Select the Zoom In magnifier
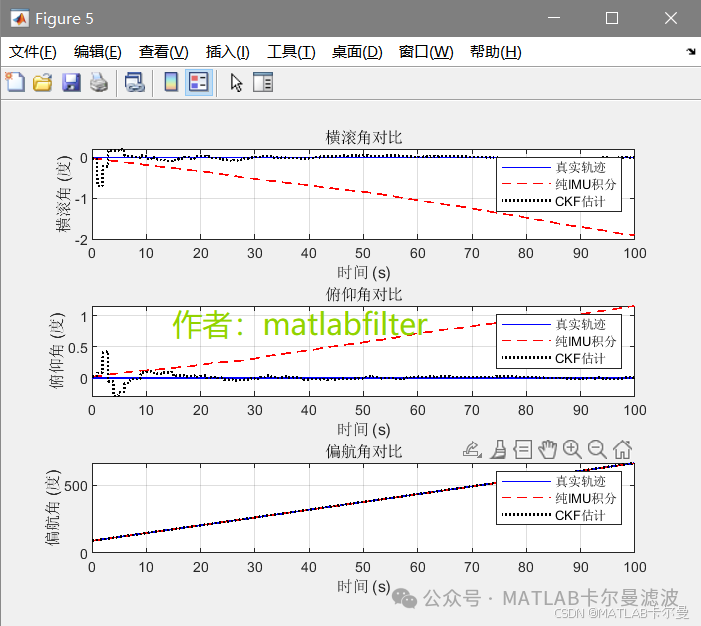The width and height of the screenshot is (701, 626). tap(572, 449)
